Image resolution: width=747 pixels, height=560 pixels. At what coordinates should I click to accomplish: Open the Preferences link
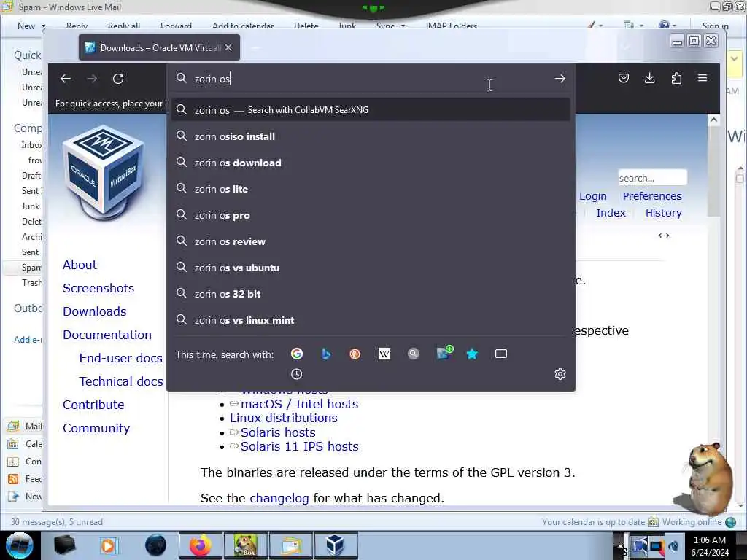[652, 196]
